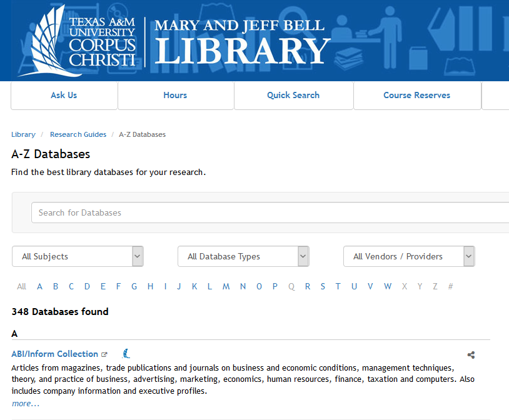Switch to the Hours tab

[175, 95]
